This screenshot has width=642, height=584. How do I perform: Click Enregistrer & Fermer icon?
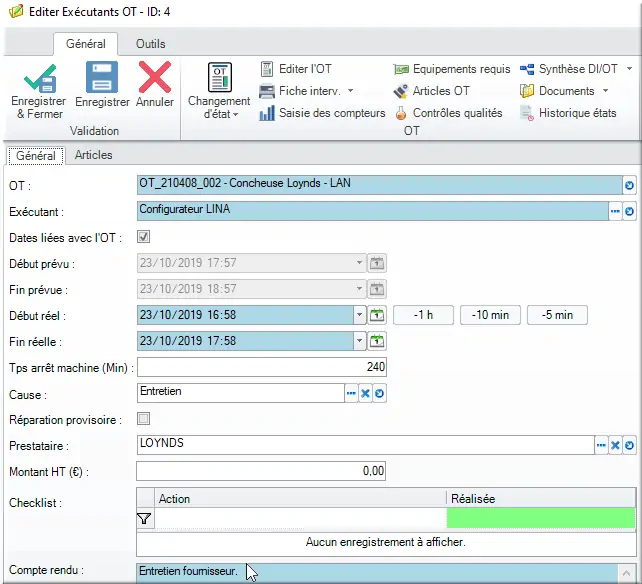point(40,78)
